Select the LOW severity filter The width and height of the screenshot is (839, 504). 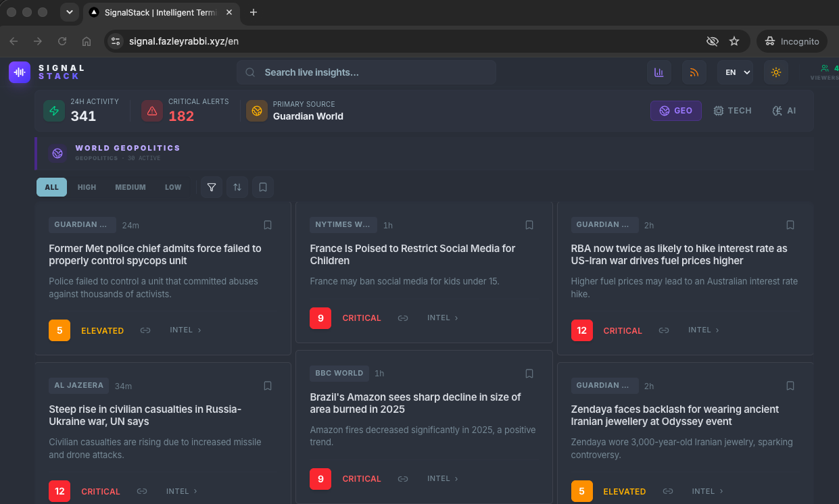(173, 187)
